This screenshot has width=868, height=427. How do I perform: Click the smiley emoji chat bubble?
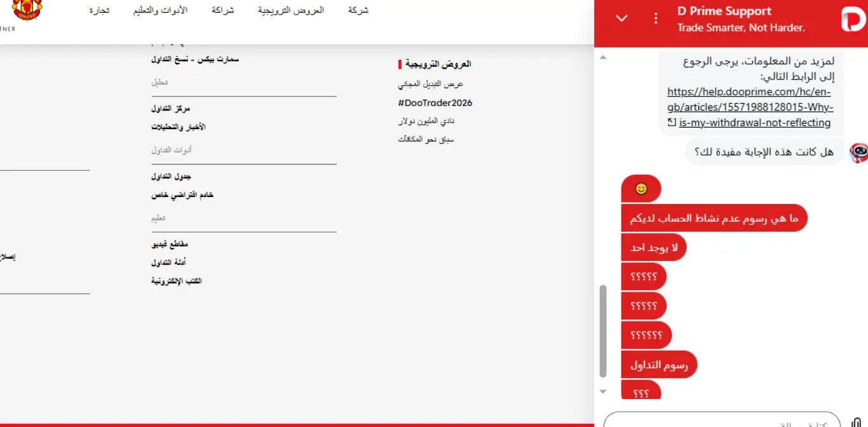pyautogui.click(x=641, y=189)
